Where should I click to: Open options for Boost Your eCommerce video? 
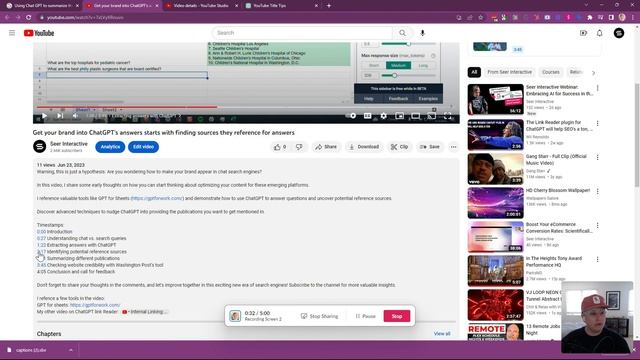[x=598, y=225]
